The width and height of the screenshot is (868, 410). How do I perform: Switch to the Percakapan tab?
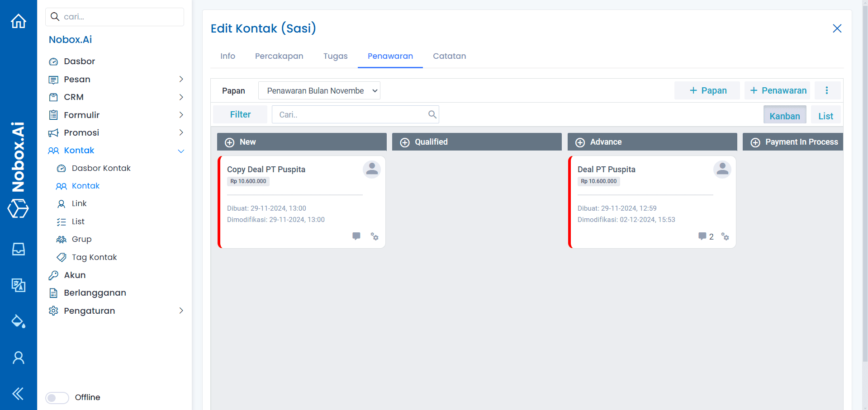(x=279, y=56)
